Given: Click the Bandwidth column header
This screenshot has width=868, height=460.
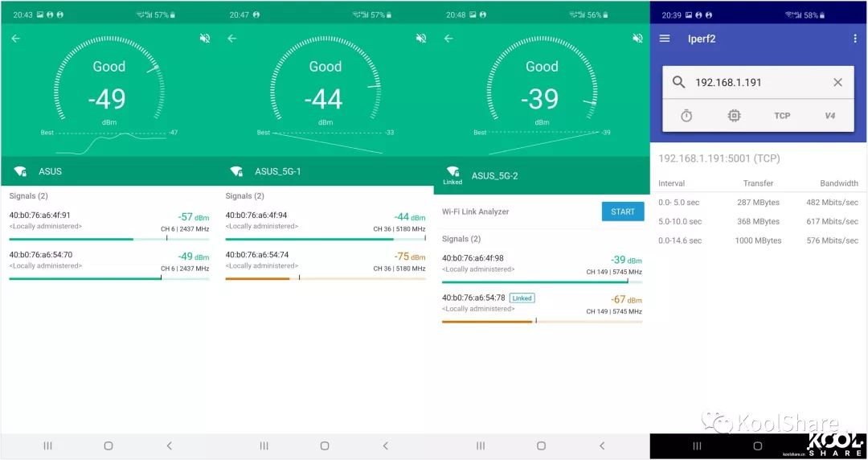Looking at the screenshot, I should pyautogui.click(x=839, y=183).
